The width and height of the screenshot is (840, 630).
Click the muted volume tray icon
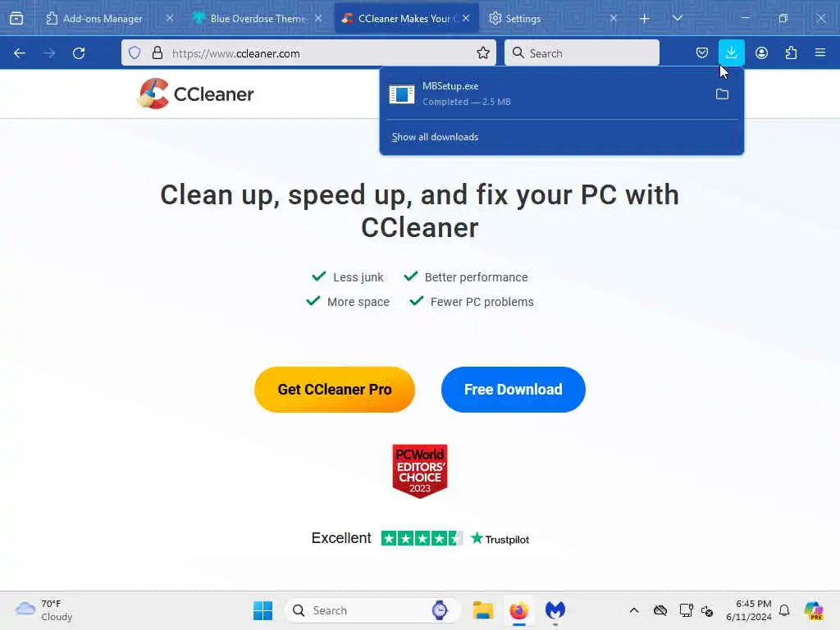tap(707, 610)
